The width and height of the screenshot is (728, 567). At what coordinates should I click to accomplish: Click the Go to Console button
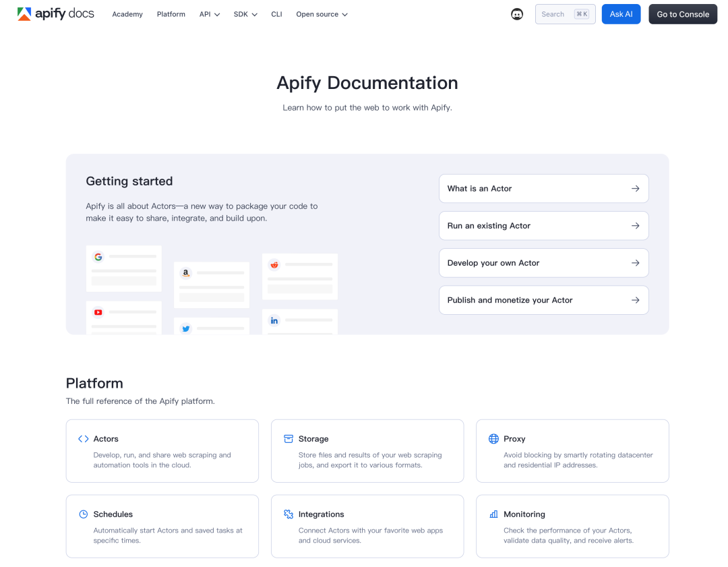[x=682, y=14]
